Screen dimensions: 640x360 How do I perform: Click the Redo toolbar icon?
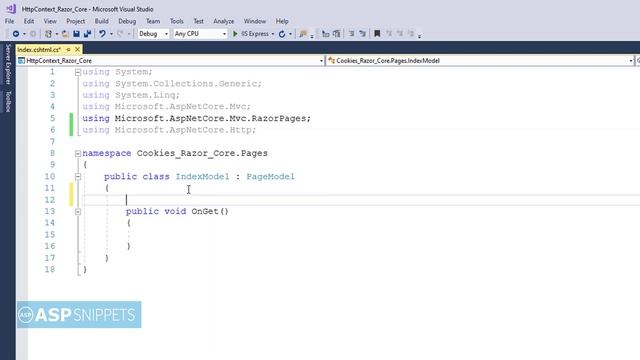click(120, 34)
